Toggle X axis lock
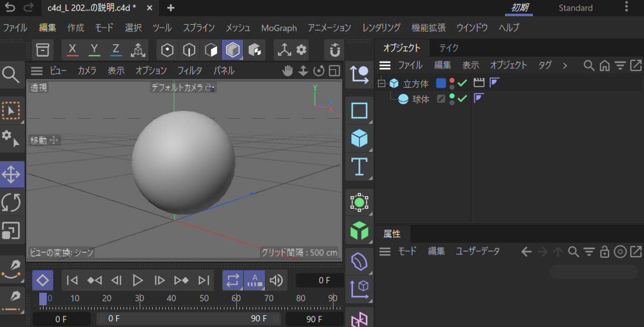The height and width of the screenshot is (327, 644). pyautogui.click(x=73, y=49)
